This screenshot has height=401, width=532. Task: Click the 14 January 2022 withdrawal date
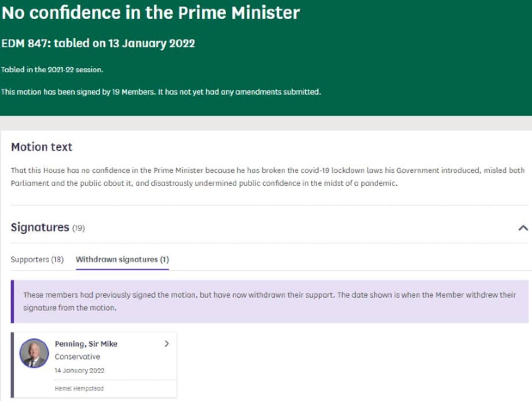79,370
